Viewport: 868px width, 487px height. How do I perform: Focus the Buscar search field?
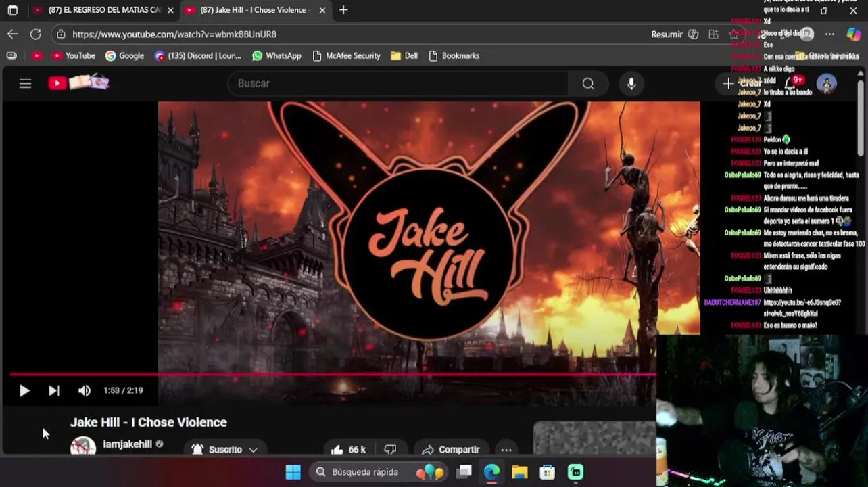tap(397, 83)
